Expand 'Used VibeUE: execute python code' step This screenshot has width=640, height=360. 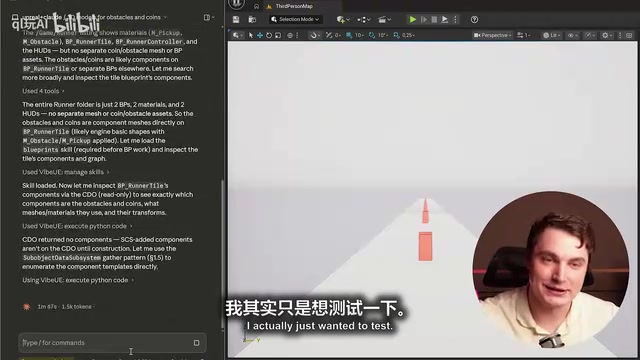click(77, 226)
